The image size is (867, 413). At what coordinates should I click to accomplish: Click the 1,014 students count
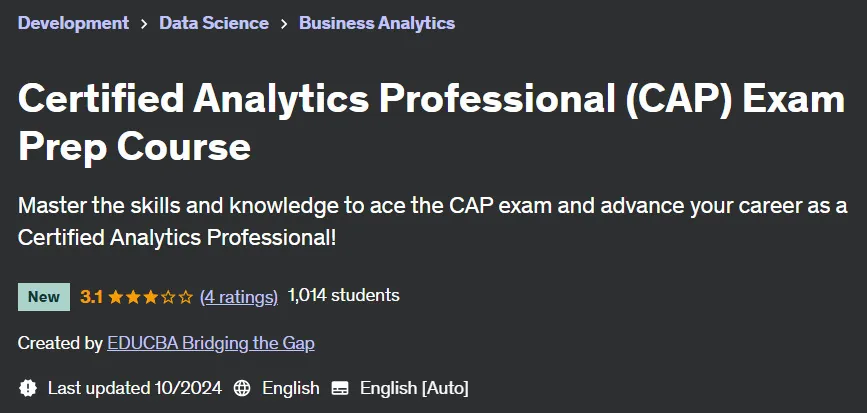click(x=343, y=295)
